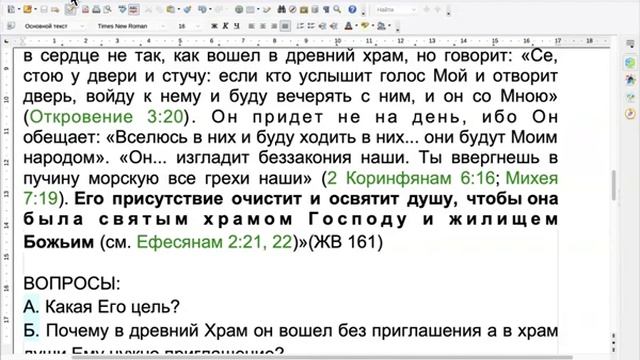Click the heading 'ВОПРОСЫ:'
The width and height of the screenshot is (640, 360).
click(x=72, y=283)
